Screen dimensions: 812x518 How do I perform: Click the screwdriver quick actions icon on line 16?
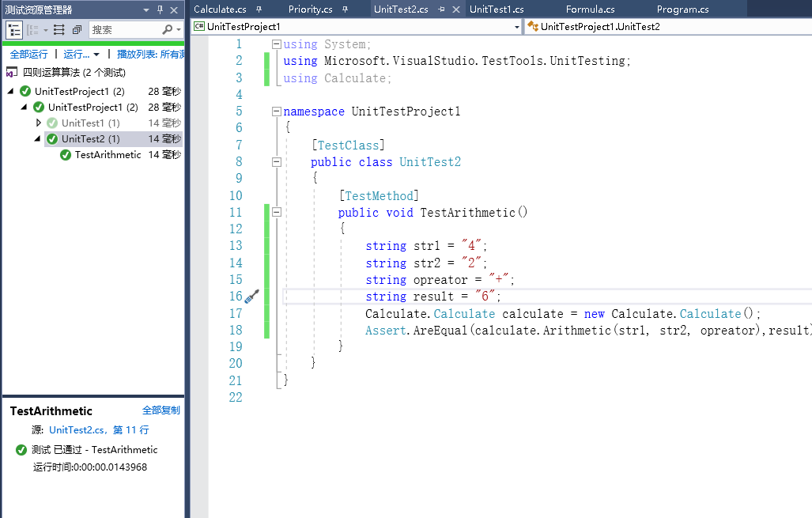pyautogui.click(x=251, y=297)
